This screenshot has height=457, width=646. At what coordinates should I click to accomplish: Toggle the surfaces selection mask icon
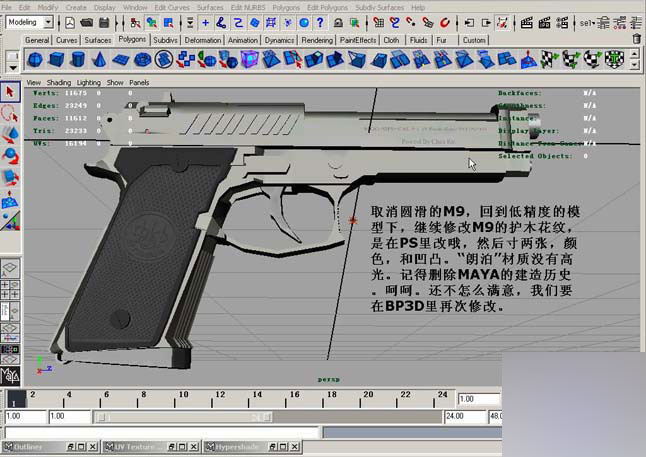pyautogui.click(x=255, y=23)
